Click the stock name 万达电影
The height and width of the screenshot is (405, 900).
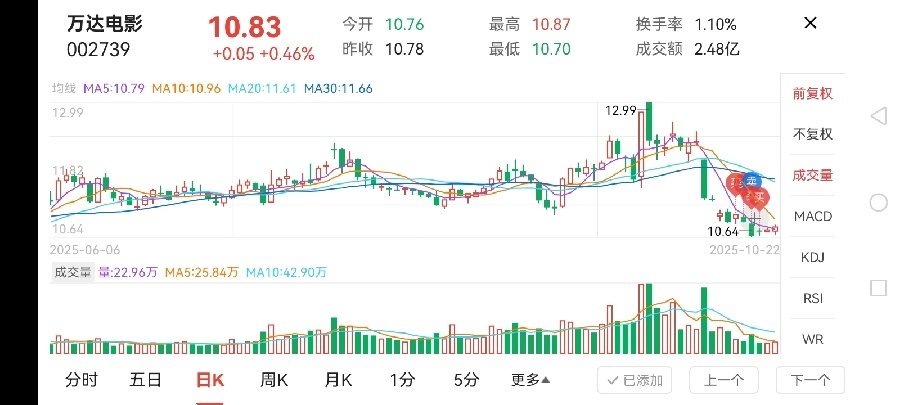[104, 24]
